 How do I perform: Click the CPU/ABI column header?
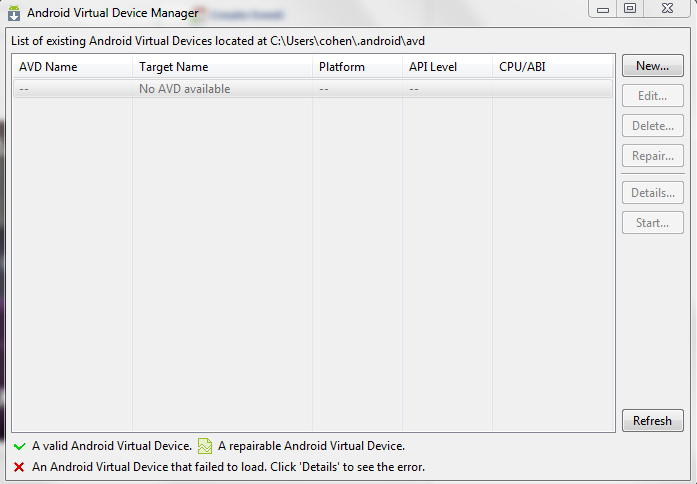tap(552, 67)
